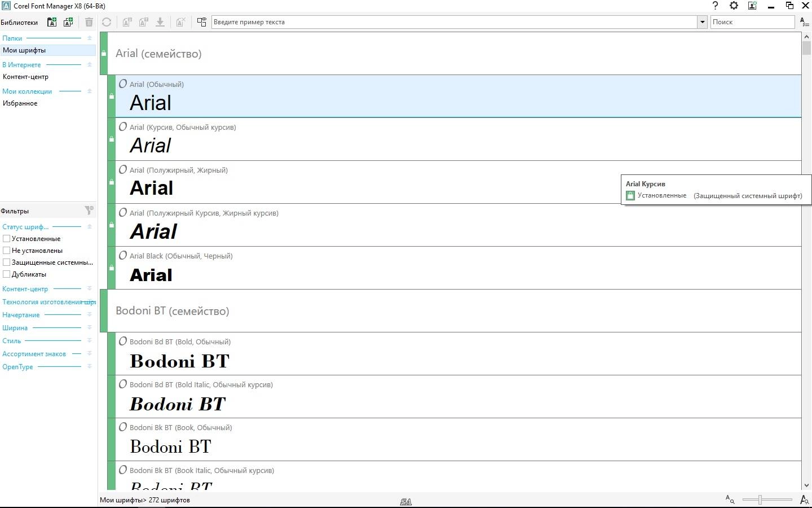The image size is (812, 508).
Task: Click the circular refresh arrows icon
Action: [x=107, y=22]
